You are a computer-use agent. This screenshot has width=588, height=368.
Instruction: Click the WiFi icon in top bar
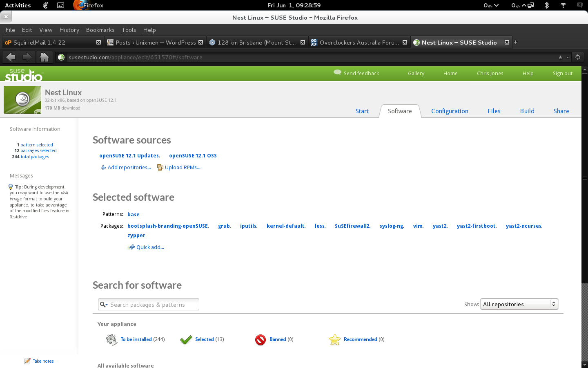click(563, 5)
